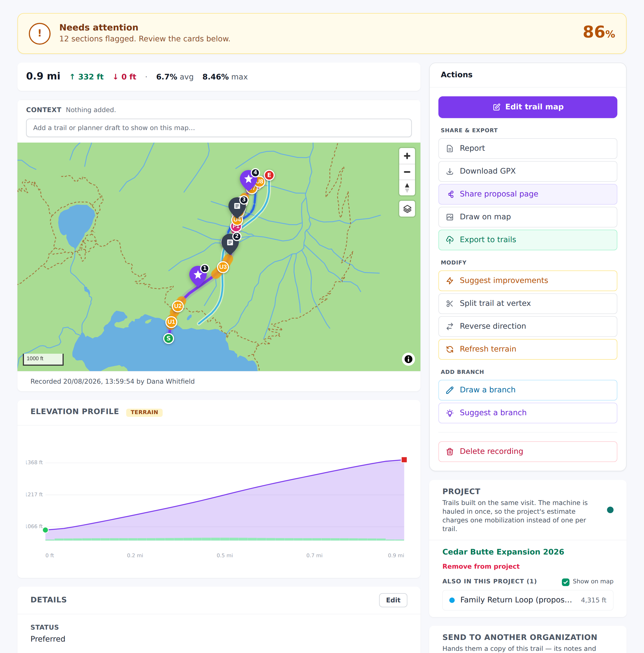644x653 pixels.
Task: Click the Needs attention warning icon
Action: (x=39, y=33)
